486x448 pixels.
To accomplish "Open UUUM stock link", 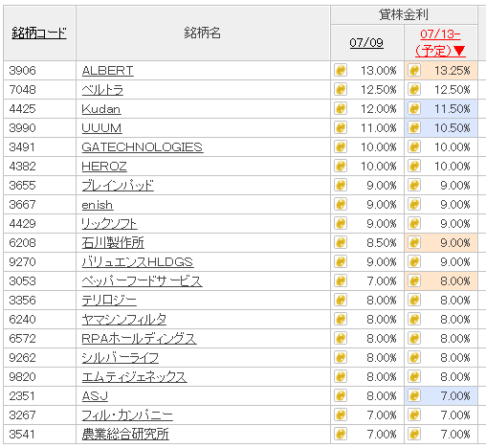I will click(101, 128).
